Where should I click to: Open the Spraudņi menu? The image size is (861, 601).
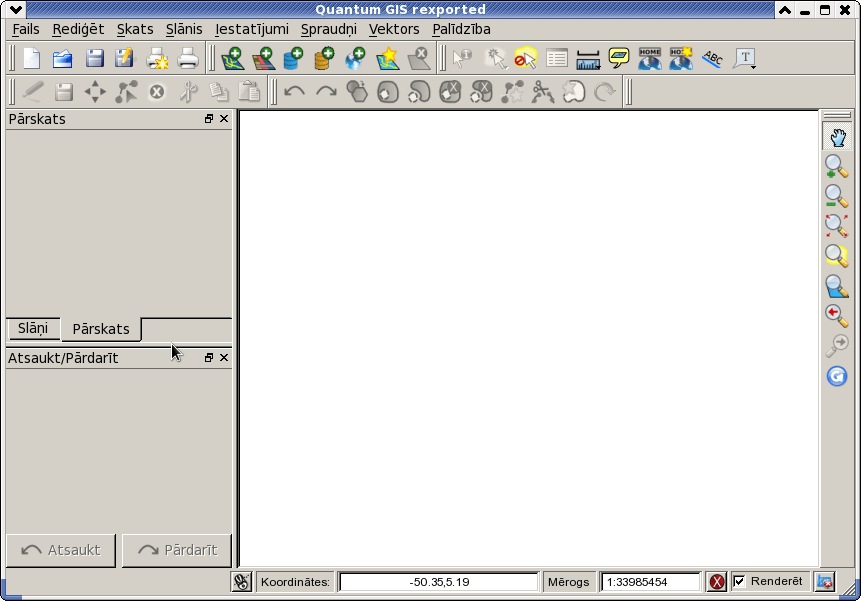[328, 29]
